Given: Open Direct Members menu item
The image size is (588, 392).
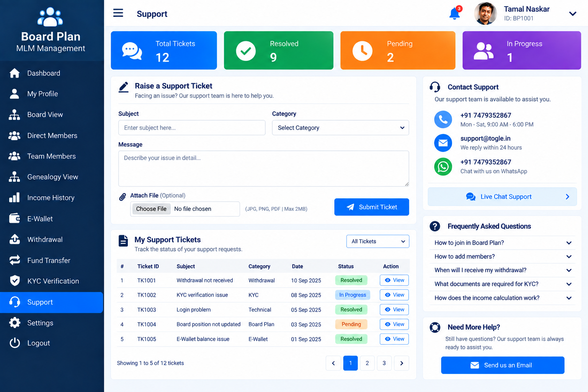Looking at the screenshot, I should click(x=52, y=136).
